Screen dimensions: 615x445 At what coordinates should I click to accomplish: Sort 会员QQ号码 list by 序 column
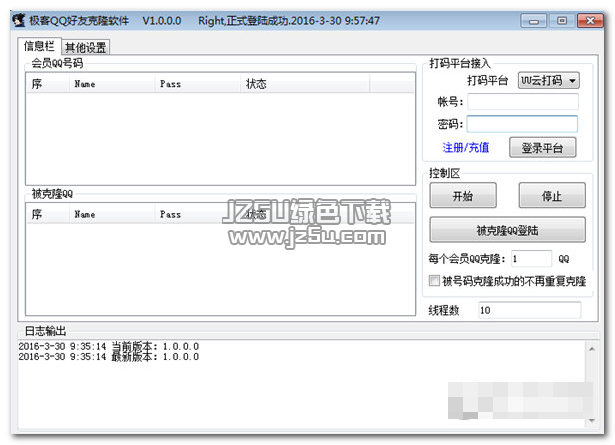point(47,84)
